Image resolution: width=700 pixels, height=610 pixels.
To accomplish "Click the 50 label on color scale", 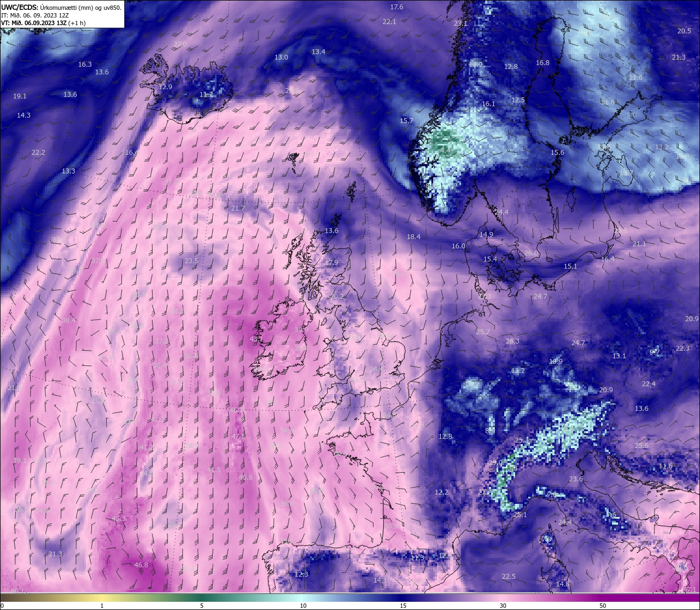I will tap(603, 606).
